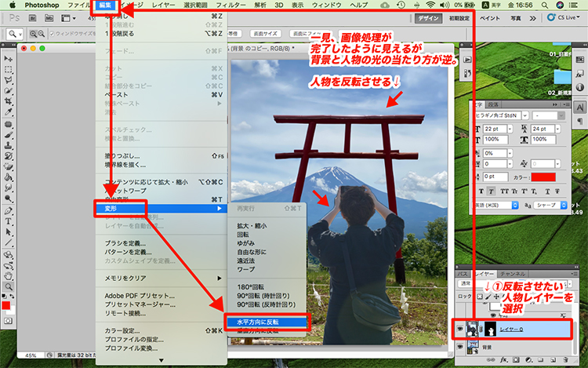Open the 編集 menu in menu bar
The width and height of the screenshot is (588, 368).
[x=104, y=5]
